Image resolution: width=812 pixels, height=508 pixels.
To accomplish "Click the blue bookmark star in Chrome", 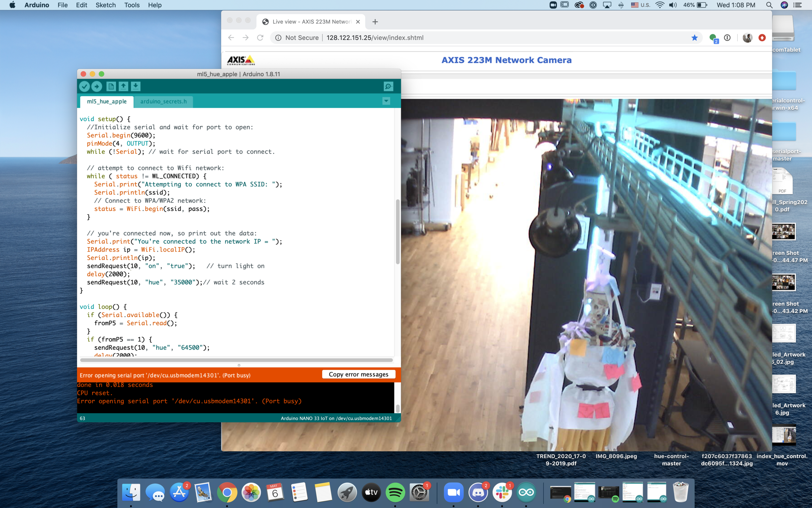I will pyautogui.click(x=694, y=38).
